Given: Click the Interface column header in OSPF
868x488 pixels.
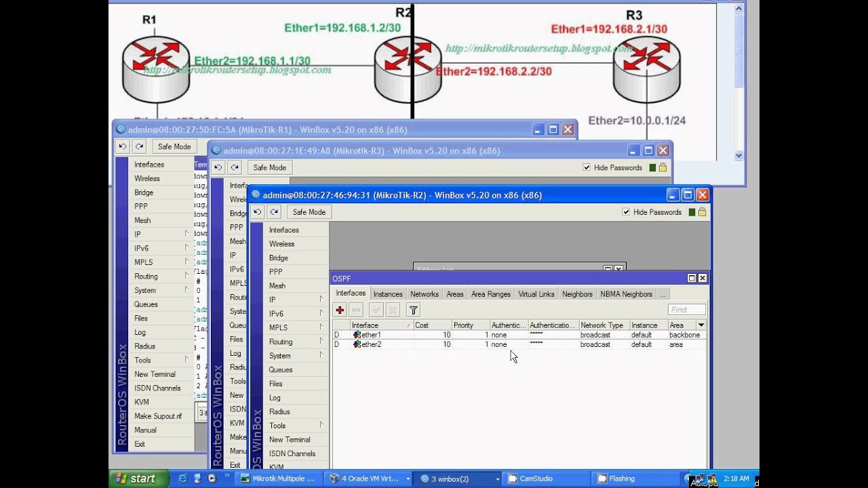Looking at the screenshot, I should pyautogui.click(x=382, y=325).
